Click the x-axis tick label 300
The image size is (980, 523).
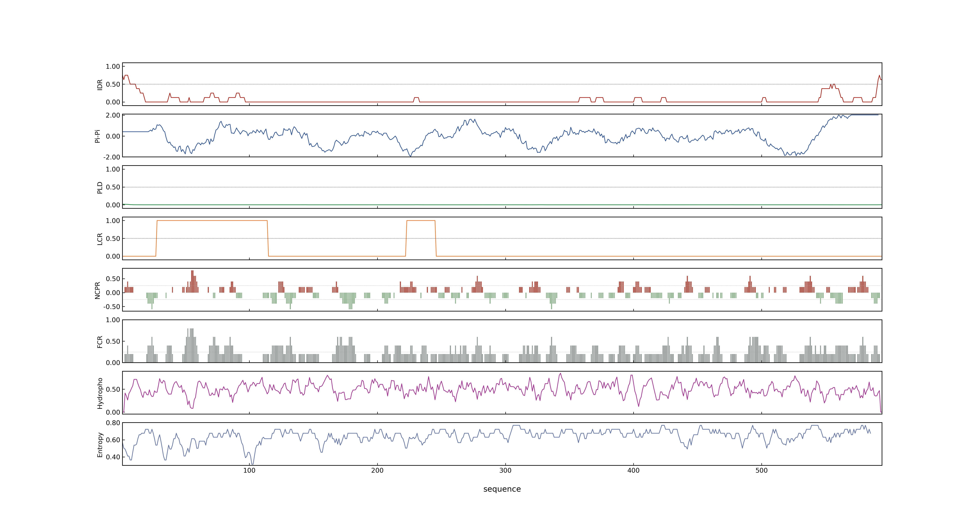click(x=505, y=470)
